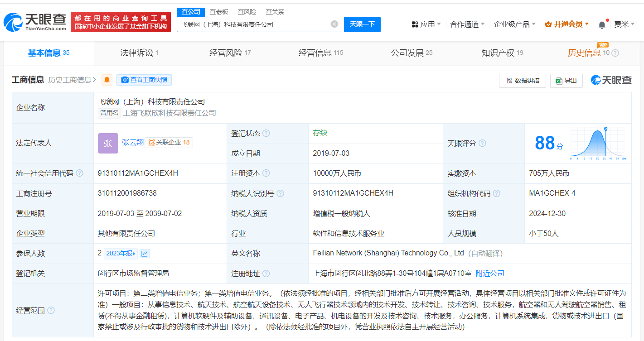Click the help icon next to 注册资本
The width and height of the screenshot is (644, 341).
(x=266, y=173)
